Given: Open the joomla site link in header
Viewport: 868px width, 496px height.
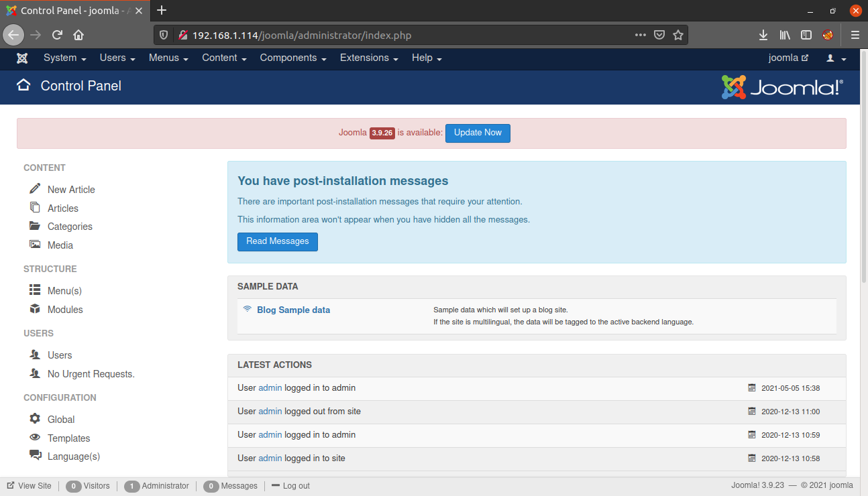Looking at the screenshot, I should [788, 58].
